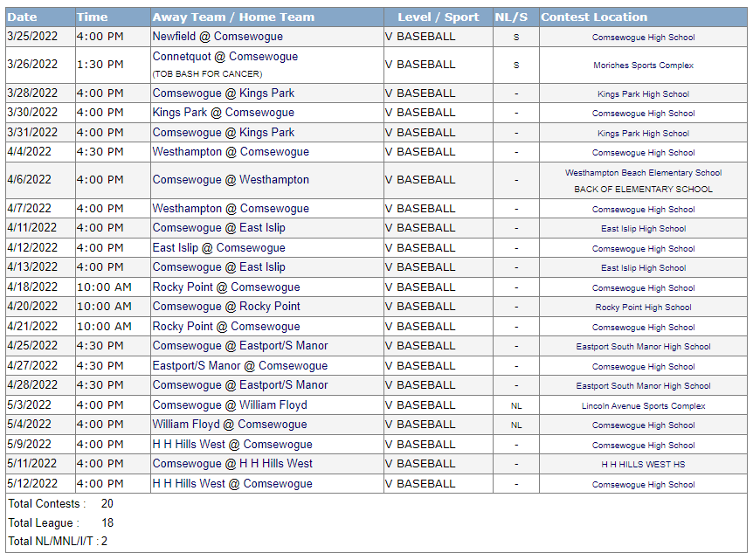Image resolution: width=753 pixels, height=560 pixels.
Task: Open Eastport/S Manor @ Comsewogue game link
Action: pos(240,366)
